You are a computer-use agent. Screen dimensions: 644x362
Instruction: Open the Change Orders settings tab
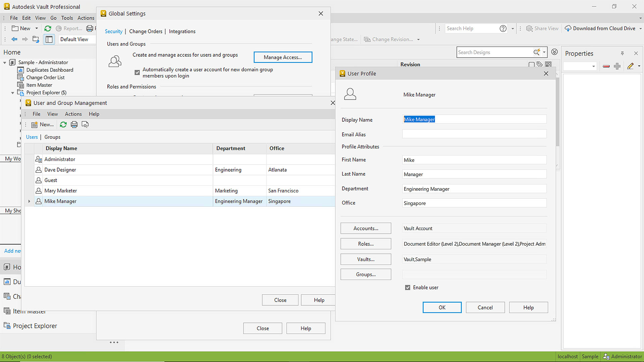point(146,32)
